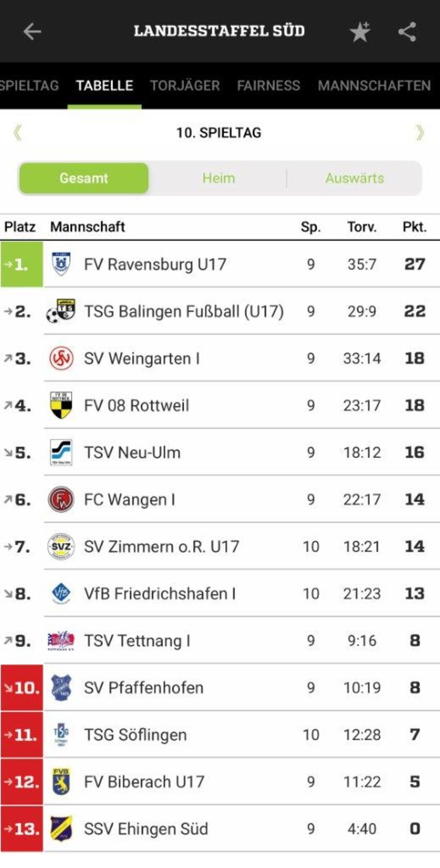Tap SV Zimmern SVZ logo
The image size is (440, 868).
coord(61,546)
